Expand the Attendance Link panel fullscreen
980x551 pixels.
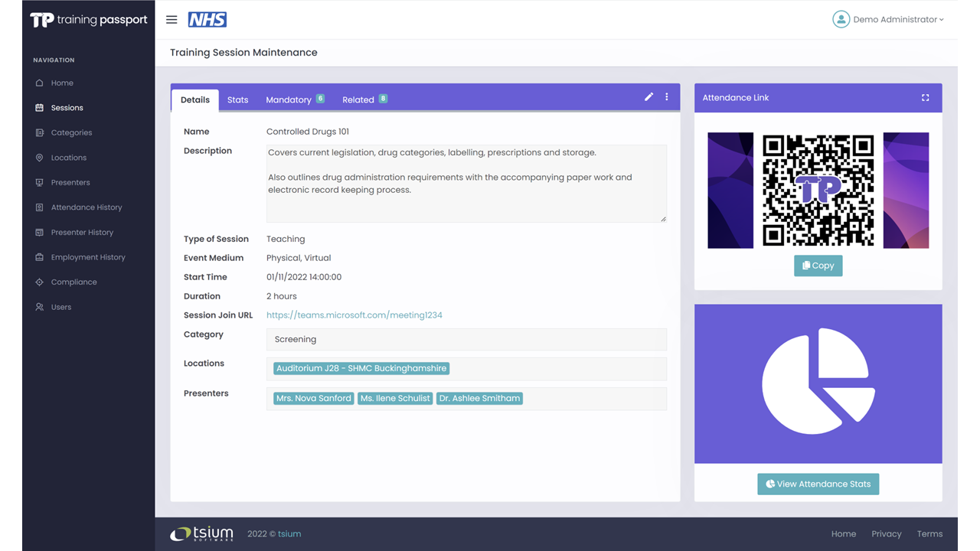click(x=925, y=98)
